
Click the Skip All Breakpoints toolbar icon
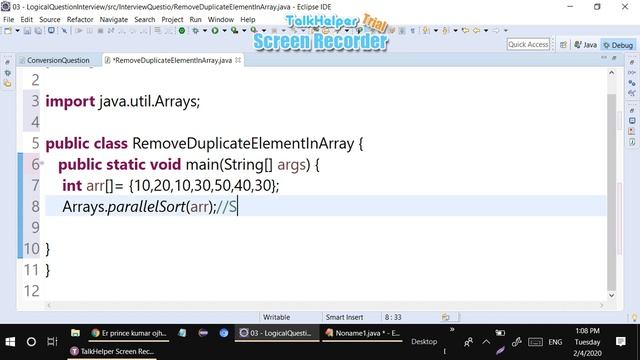[64, 31]
